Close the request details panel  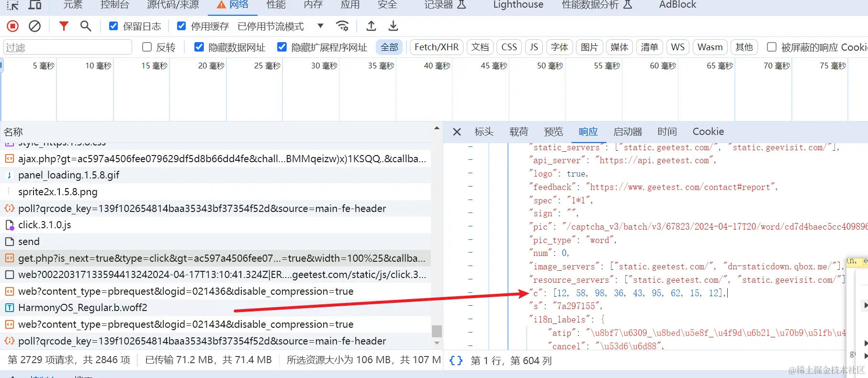(457, 132)
